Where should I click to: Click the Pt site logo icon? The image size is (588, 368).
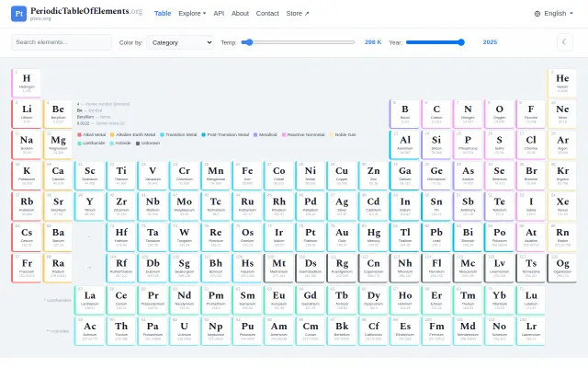pos(18,14)
